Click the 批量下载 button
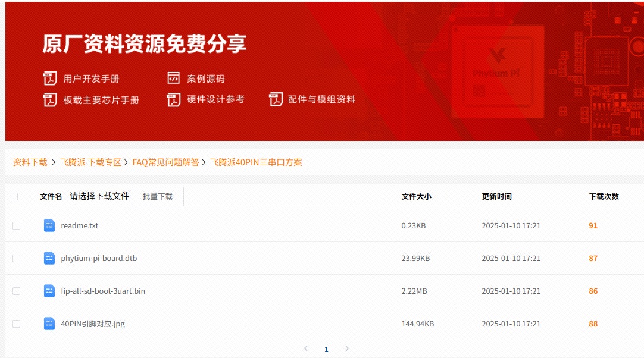 pyautogui.click(x=158, y=197)
